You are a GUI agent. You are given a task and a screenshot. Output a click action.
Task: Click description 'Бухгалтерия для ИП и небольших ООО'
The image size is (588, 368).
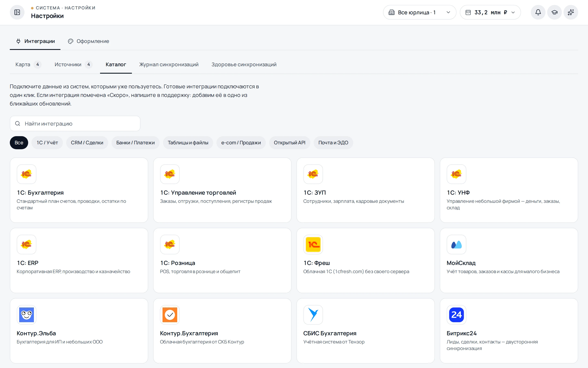[60, 342]
